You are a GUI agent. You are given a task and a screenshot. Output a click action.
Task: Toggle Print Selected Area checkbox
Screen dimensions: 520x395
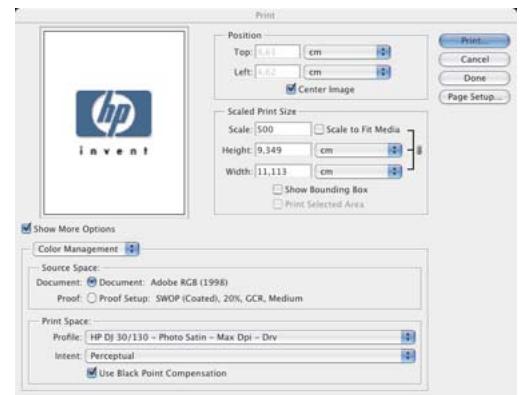pyautogui.click(x=277, y=204)
